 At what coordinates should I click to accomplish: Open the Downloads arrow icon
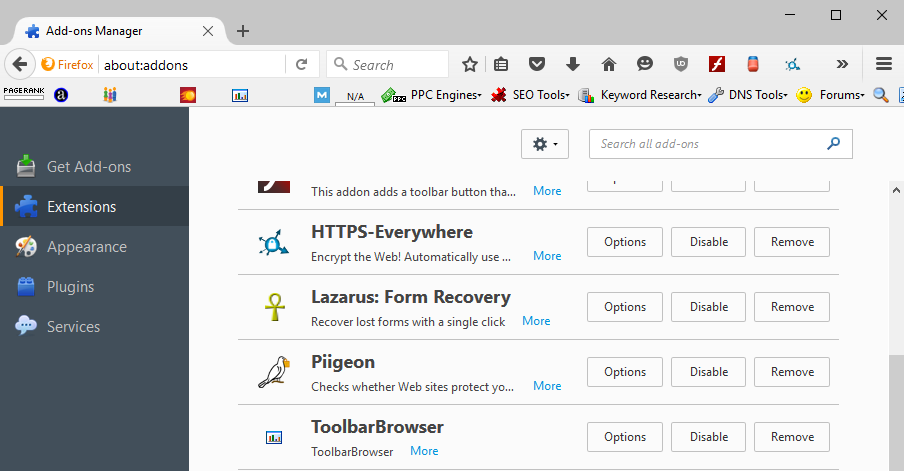click(x=572, y=65)
